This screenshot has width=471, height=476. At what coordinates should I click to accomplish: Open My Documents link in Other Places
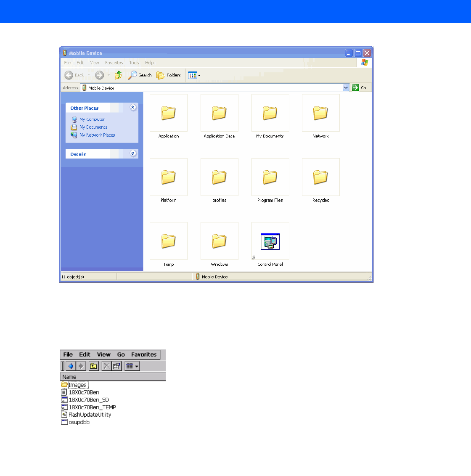point(93,127)
